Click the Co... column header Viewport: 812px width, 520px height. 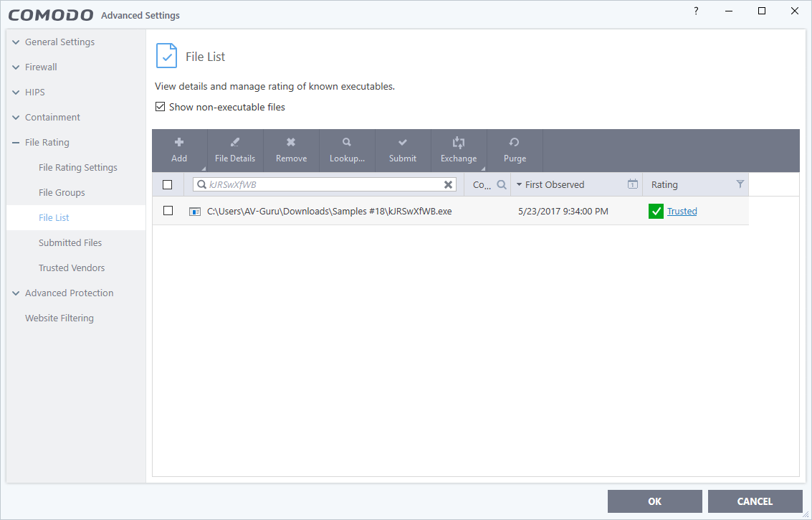coord(482,184)
